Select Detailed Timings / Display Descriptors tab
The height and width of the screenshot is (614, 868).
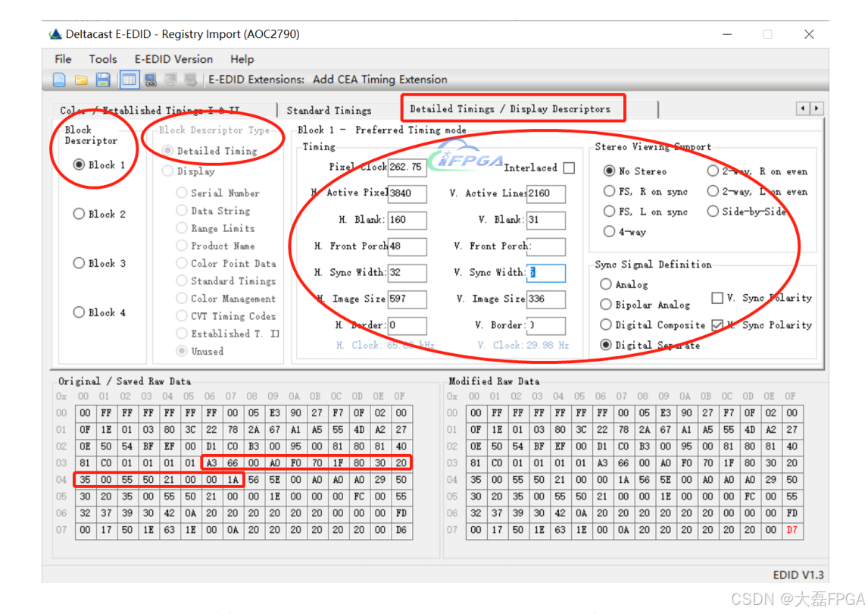tap(510, 109)
